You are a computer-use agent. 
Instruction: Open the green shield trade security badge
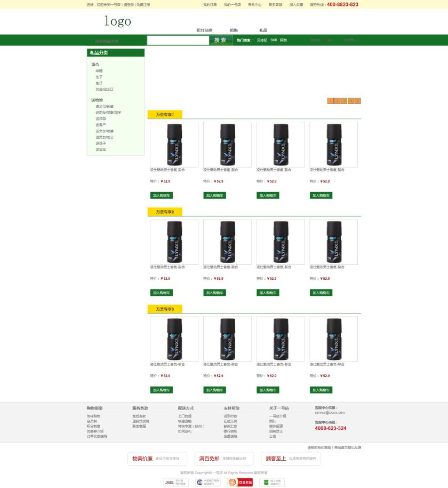pyautogui.click(x=272, y=482)
